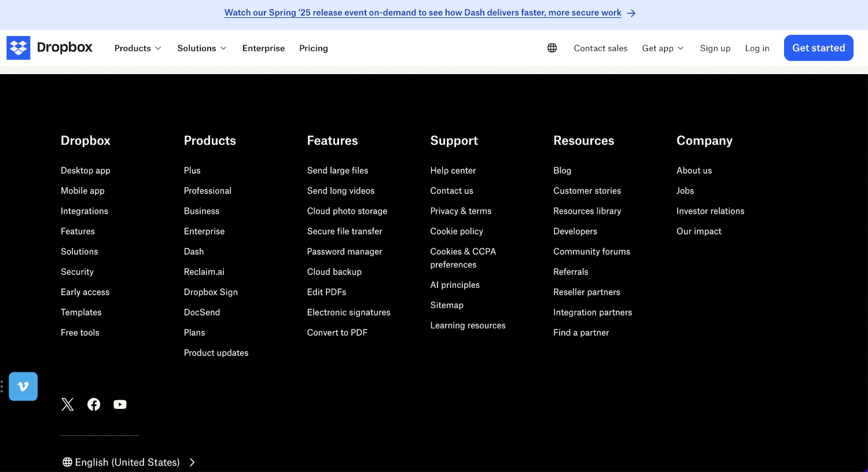
Task: Open the Send large files link
Action: tap(337, 170)
